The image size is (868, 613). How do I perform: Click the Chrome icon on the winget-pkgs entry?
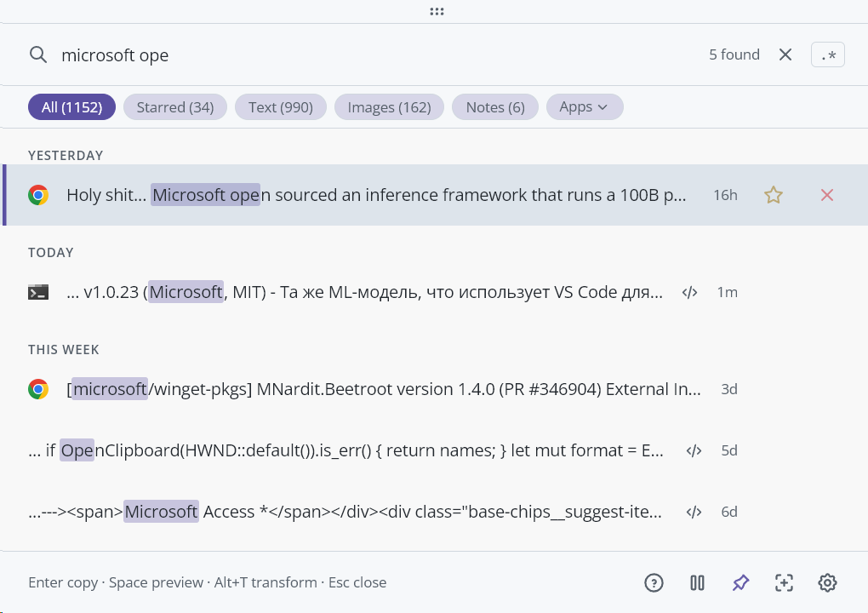point(37,389)
